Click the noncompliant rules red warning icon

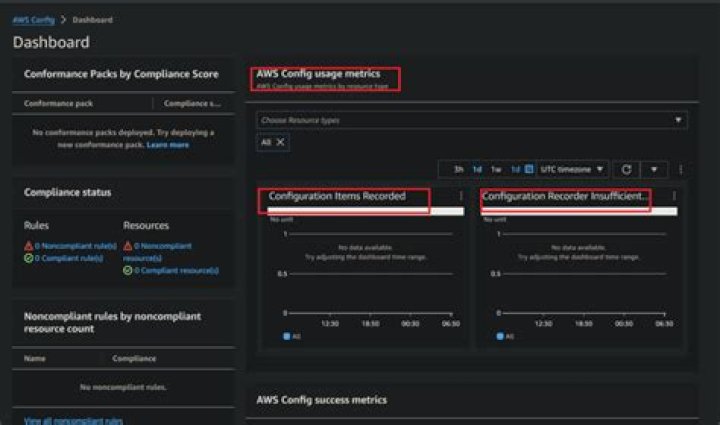point(28,246)
